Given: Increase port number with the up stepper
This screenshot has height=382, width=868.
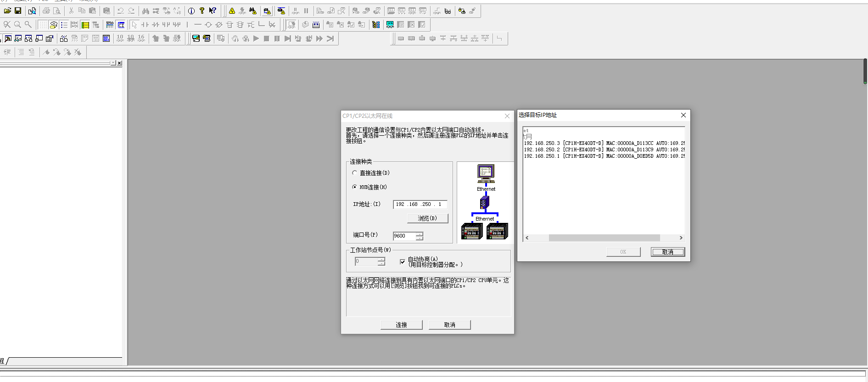Looking at the screenshot, I should (x=419, y=233).
